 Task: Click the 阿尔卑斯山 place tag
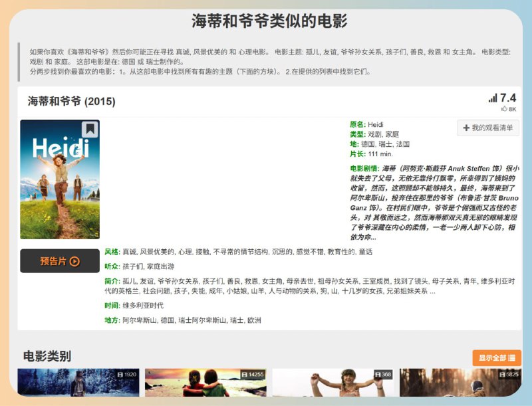click(x=138, y=320)
